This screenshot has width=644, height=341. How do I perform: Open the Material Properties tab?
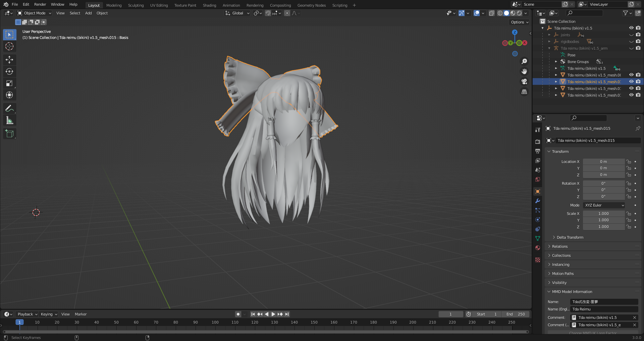pyautogui.click(x=538, y=247)
